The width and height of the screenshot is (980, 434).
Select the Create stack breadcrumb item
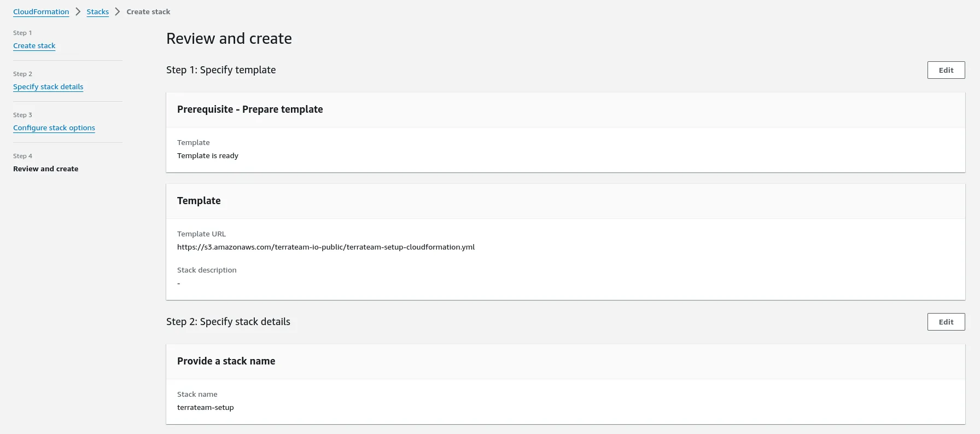tap(148, 11)
